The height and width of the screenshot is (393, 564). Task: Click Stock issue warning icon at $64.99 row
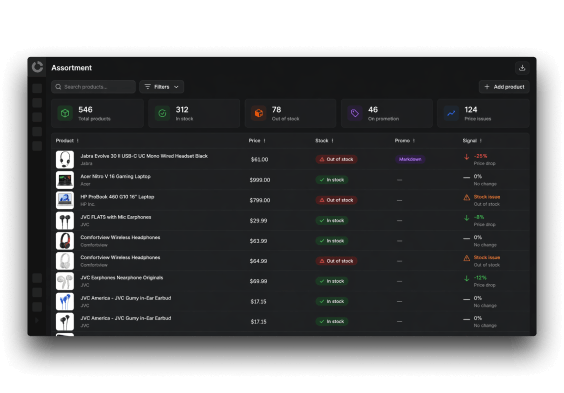pos(467,258)
